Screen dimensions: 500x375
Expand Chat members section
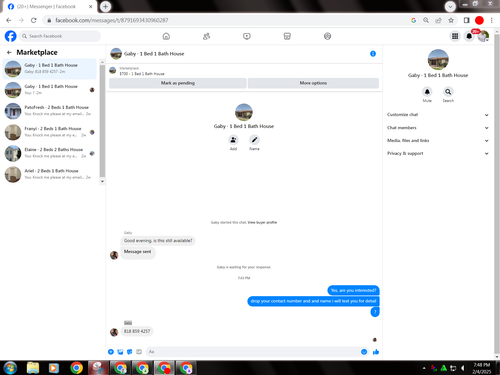[x=438, y=128]
